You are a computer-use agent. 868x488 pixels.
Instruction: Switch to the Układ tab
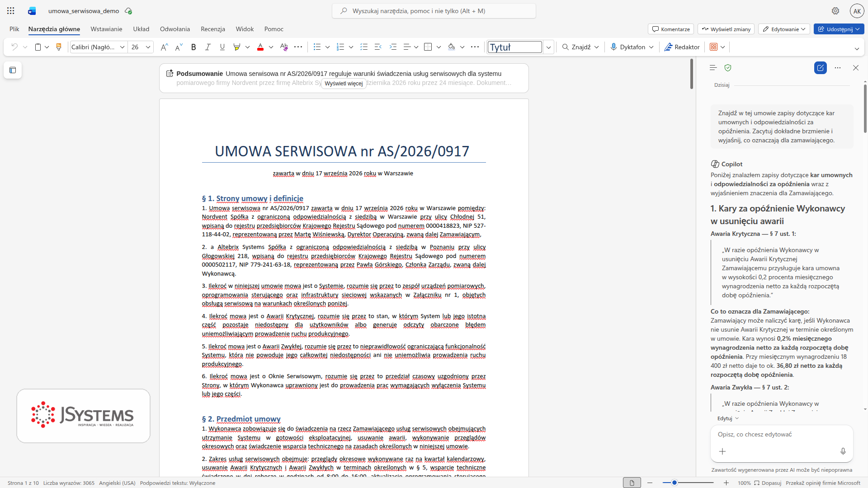[x=141, y=29]
